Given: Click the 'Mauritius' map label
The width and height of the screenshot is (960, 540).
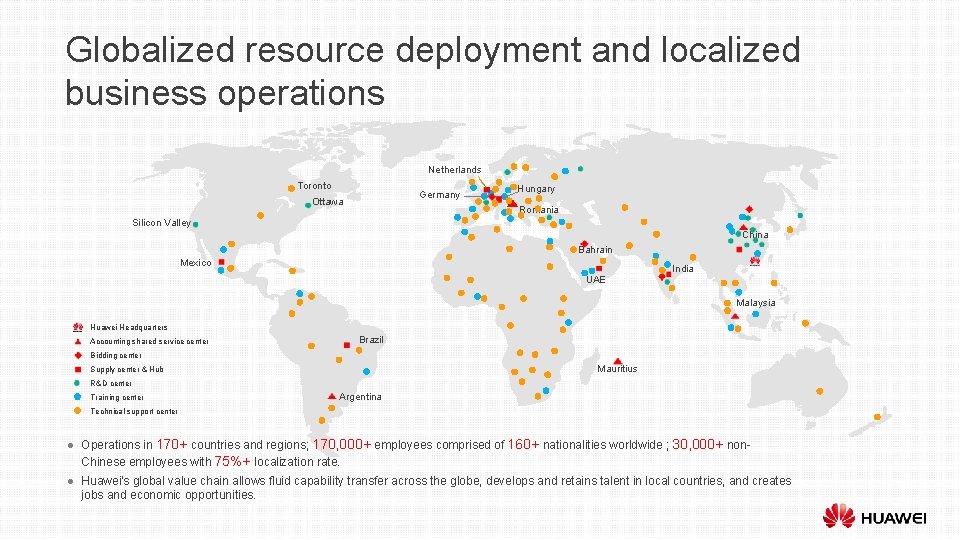Looking at the screenshot, I should point(617,369).
